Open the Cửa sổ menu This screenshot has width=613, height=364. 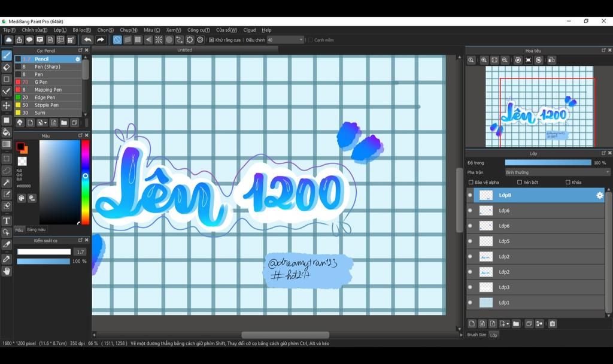[227, 30]
